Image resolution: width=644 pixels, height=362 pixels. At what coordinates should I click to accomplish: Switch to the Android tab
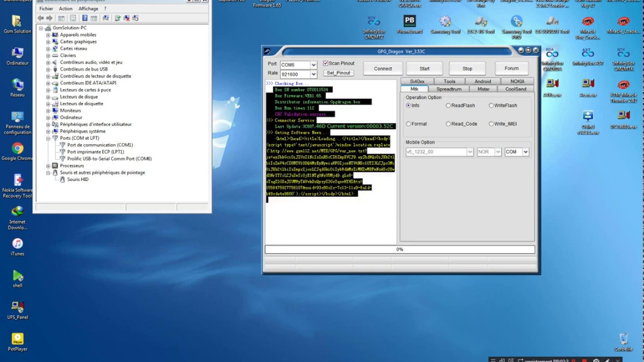(x=482, y=81)
